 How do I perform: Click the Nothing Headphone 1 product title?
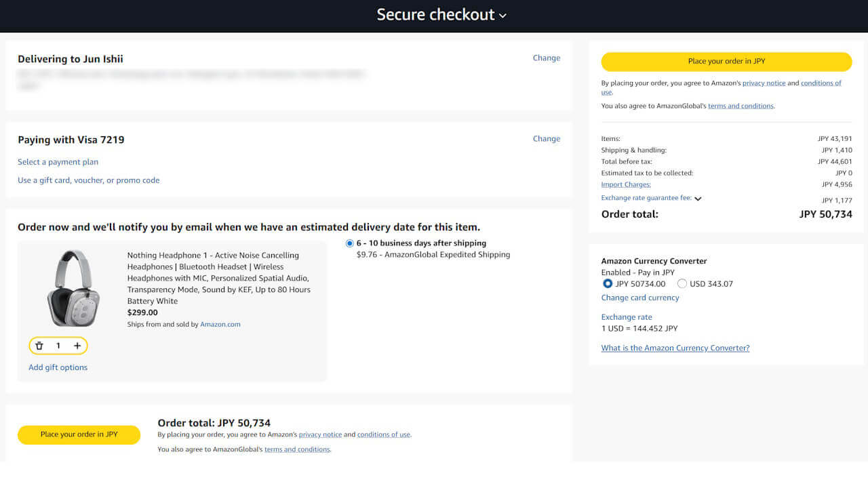tap(218, 278)
